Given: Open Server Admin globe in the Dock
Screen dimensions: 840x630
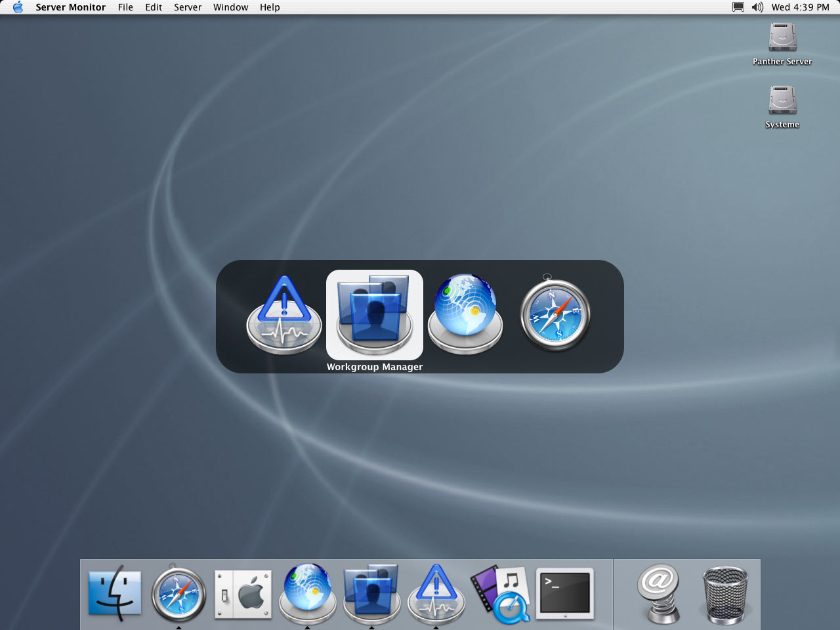Looking at the screenshot, I should (x=307, y=593).
